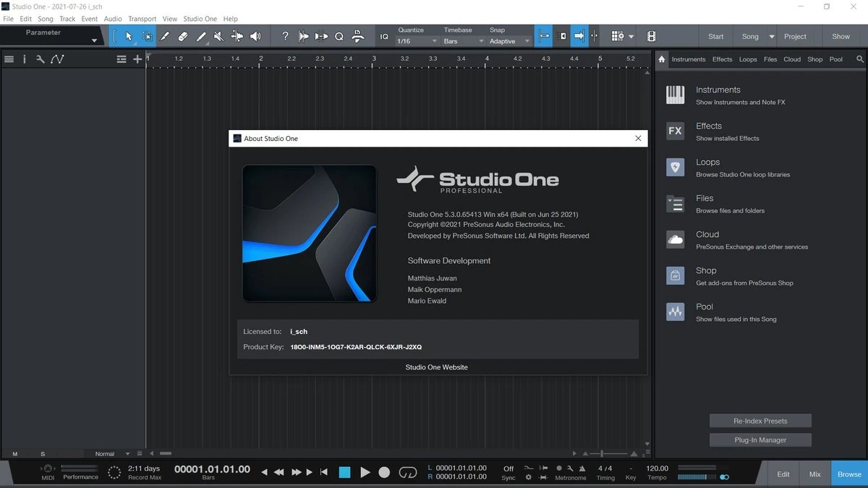Toggle the global M mute button
The width and height of the screenshot is (868, 488).
pyautogui.click(x=15, y=454)
